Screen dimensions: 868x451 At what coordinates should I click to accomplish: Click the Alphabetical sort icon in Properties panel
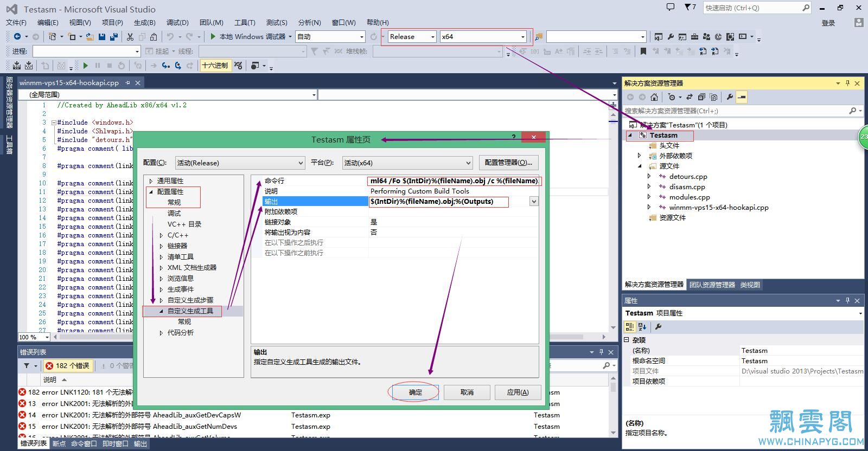click(x=642, y=326)
